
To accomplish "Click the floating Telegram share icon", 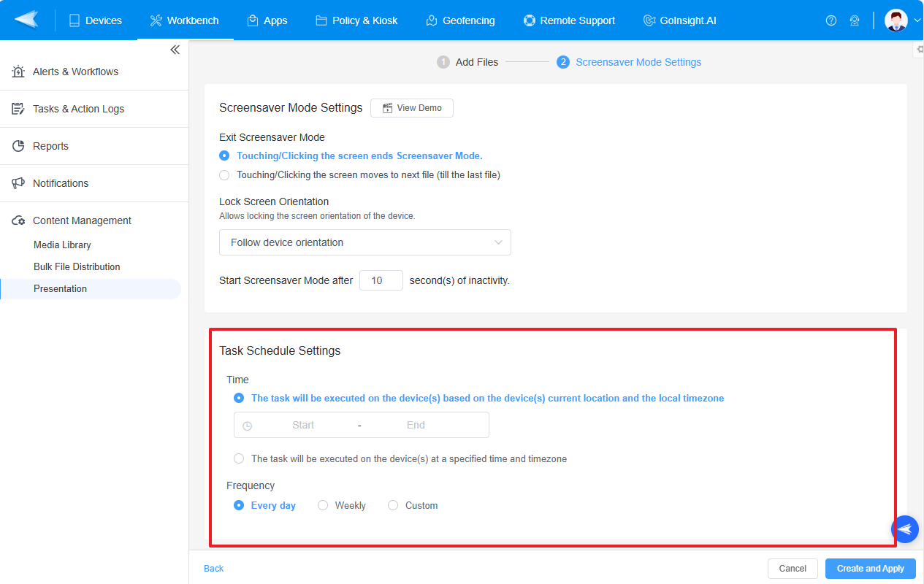I will [x=904, y=529].
